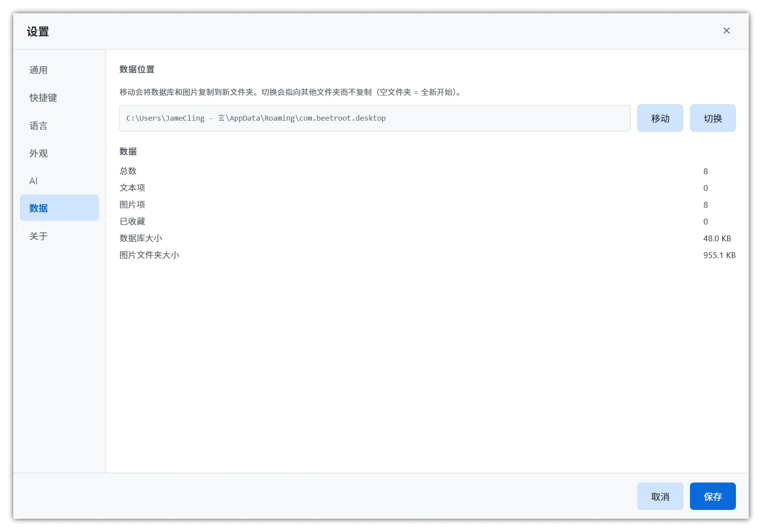Image resolution: width=762 pixels, height=532 pixels.
Task: Open the AI settings tab
Action: (x=34, y=181)
